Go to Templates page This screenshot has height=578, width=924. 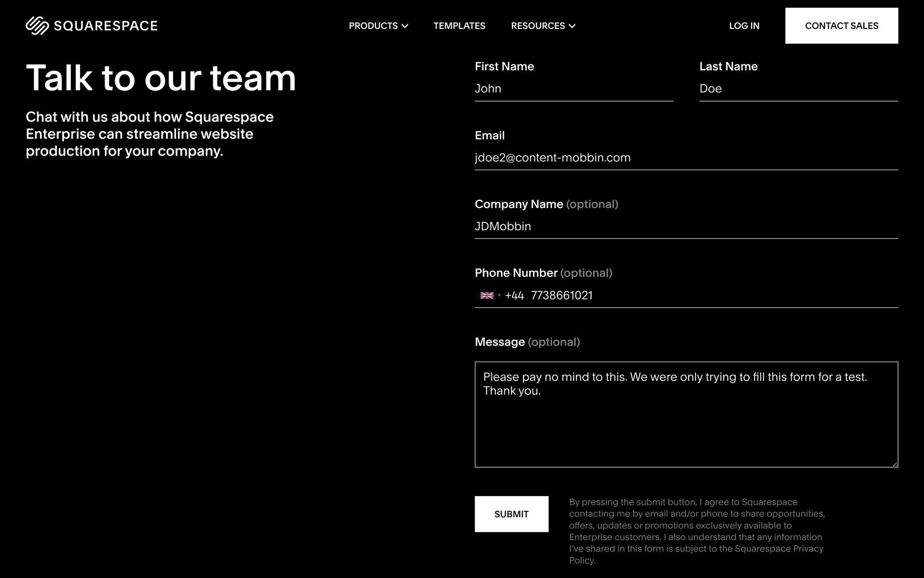(459, 26)
